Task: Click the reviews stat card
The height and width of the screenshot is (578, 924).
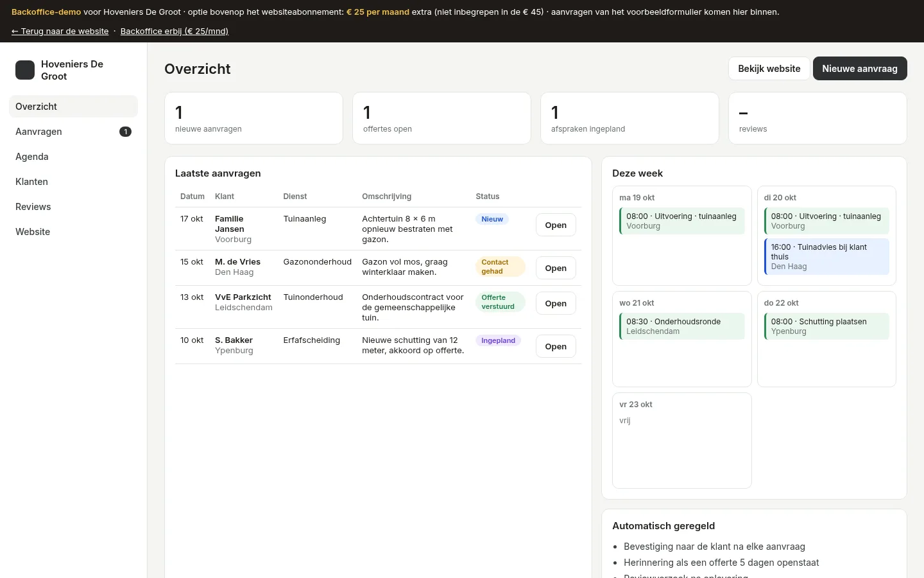Action: coord(817,118)
